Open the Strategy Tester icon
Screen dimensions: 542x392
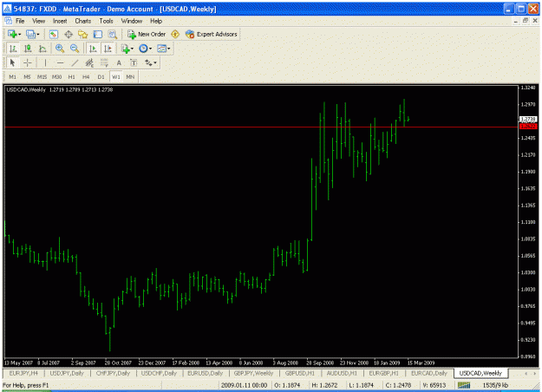point(113,34)
